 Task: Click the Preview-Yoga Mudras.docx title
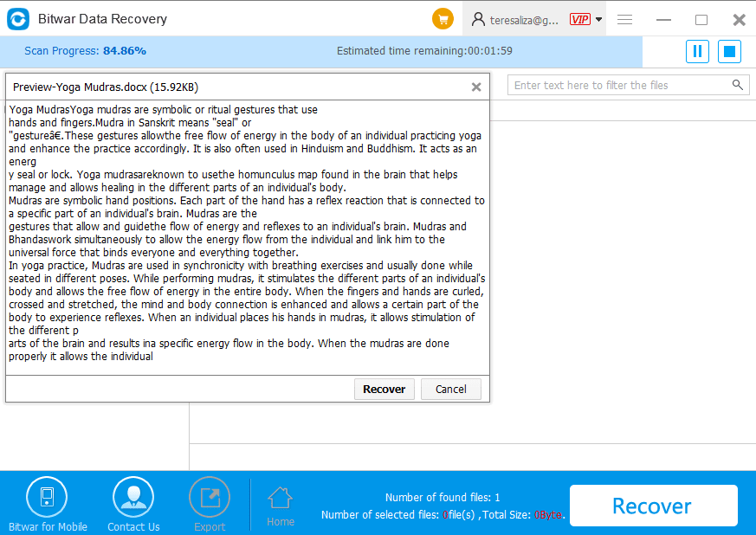coord(106,87)
